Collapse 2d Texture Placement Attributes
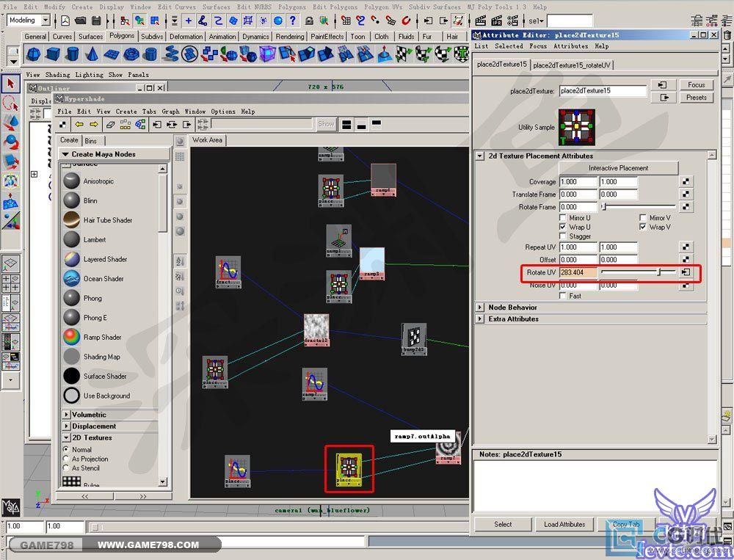Viewport: 734px width, 560px height. (480, 156)
